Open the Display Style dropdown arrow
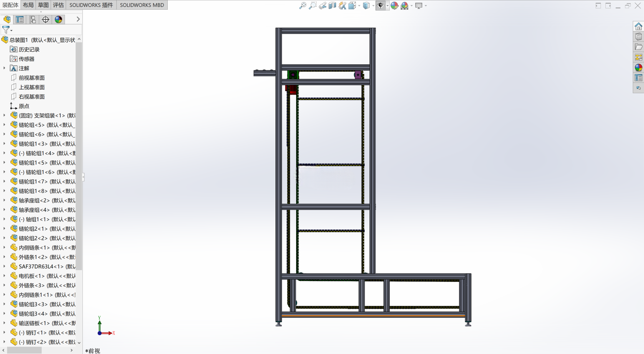Screen dimensions: 644x354 [x=373, y=6]
